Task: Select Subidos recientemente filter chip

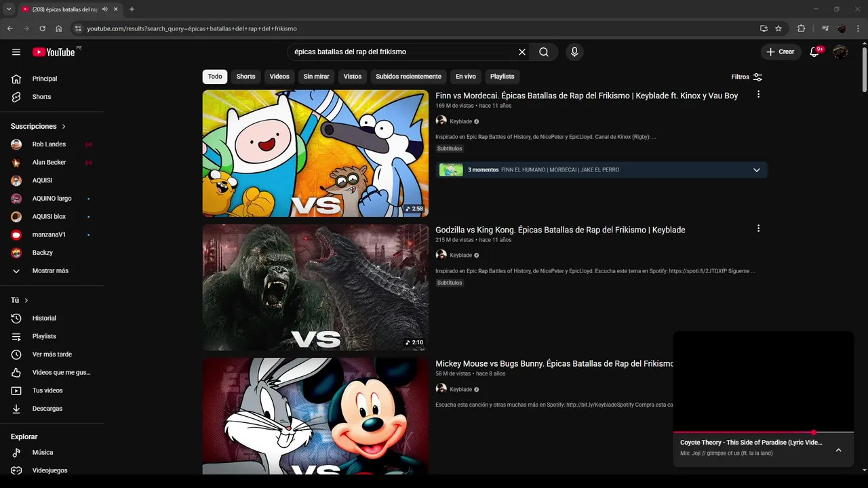Action: coord(409,77)
